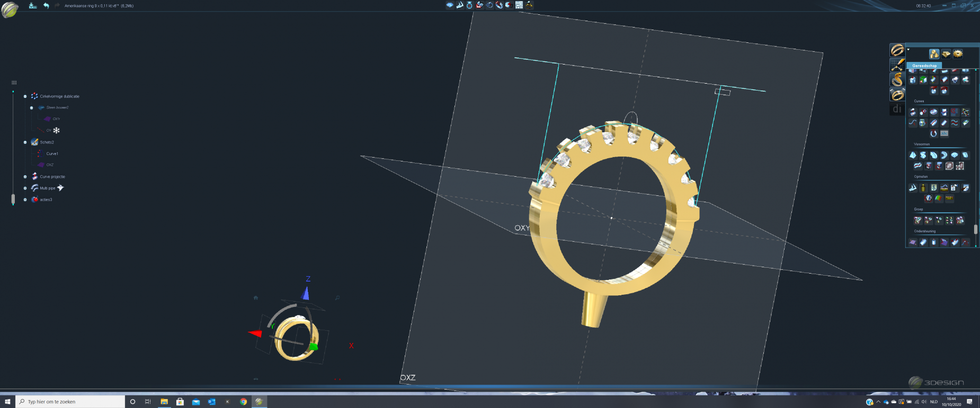This screenshot has height=408, width=980.
Task: Click the save icon in top toolbar
Action: coord(33,6)
